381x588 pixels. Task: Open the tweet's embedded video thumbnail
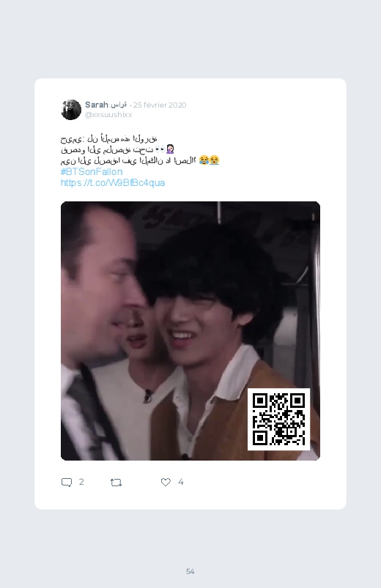(190, 331)
